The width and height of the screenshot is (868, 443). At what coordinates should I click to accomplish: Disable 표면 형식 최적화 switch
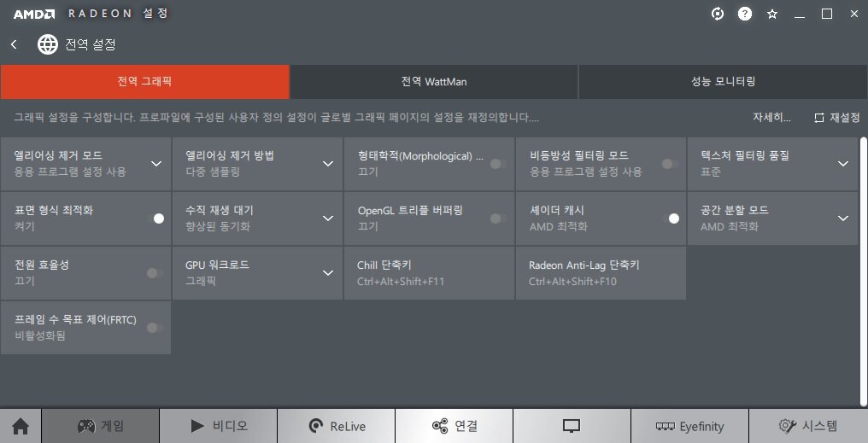(155, 219)
